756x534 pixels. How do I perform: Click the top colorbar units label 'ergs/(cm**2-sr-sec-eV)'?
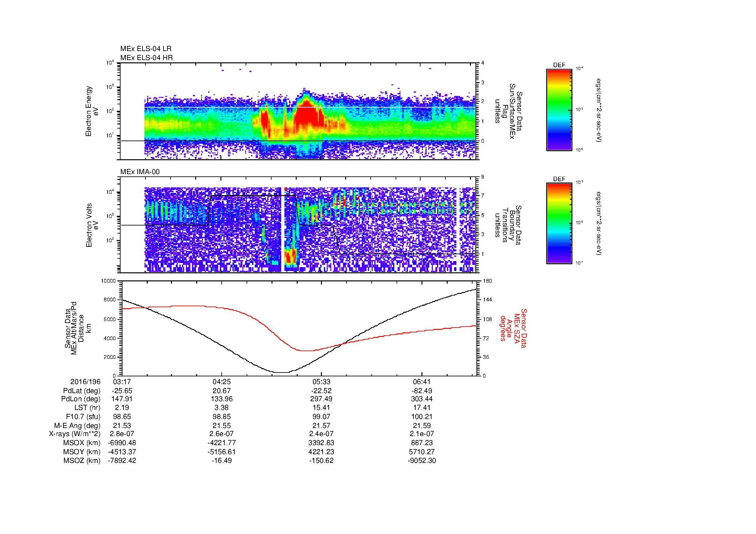[599, 110]
